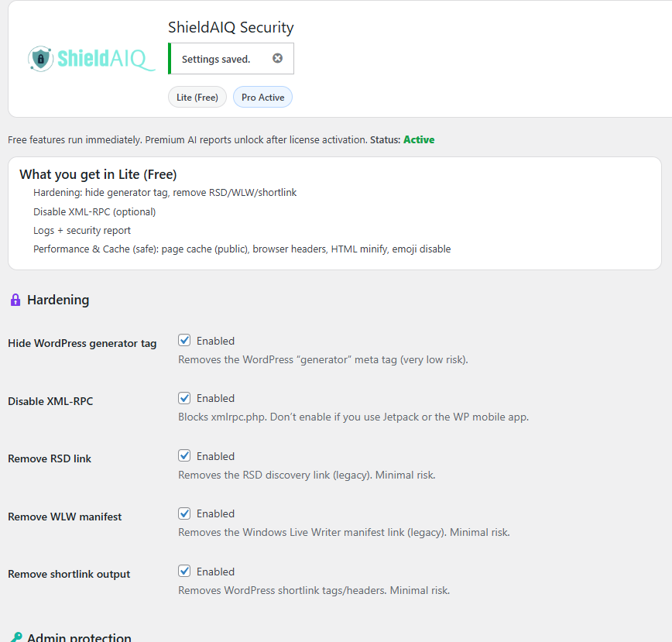Disable the XML-RPC blocking checkbox

[184, 397]
